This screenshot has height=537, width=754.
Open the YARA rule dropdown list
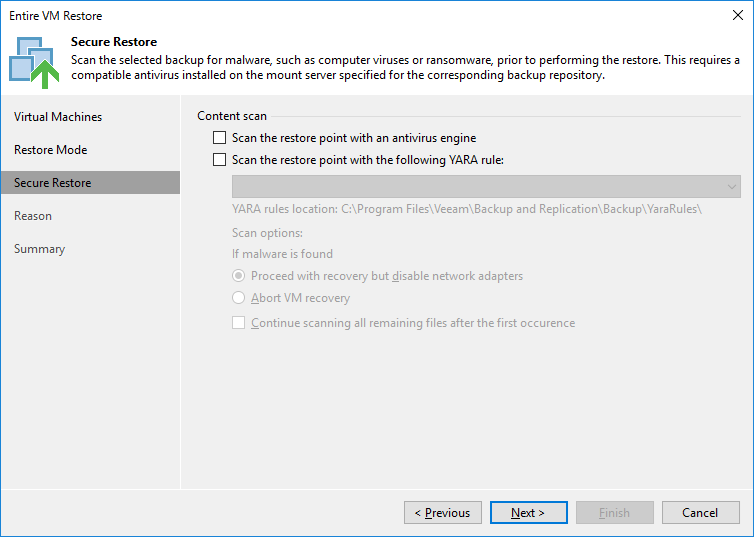tap(486, 187)
